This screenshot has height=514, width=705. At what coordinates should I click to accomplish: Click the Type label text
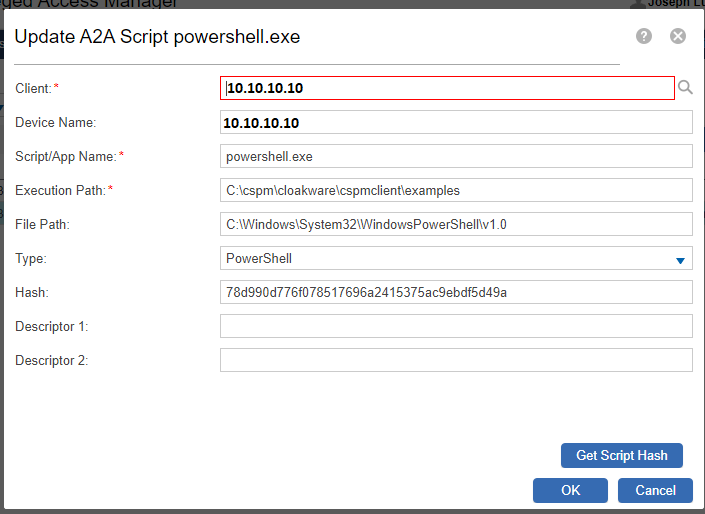pyautogui.click(x=31, y=258)
